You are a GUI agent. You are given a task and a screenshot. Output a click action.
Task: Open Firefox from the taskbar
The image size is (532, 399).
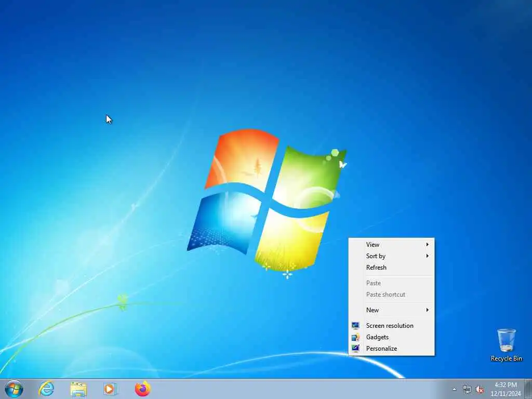point(143,389)
